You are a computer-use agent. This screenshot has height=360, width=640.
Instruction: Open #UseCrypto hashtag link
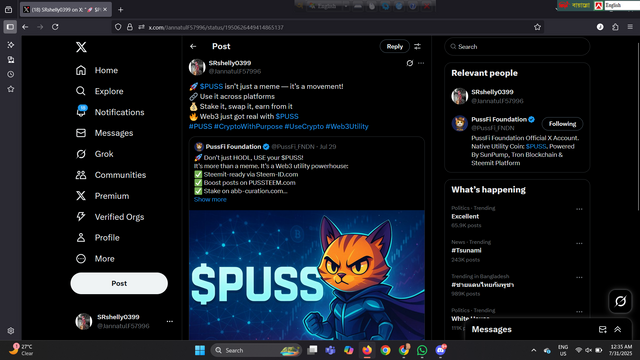pos(304,127)
